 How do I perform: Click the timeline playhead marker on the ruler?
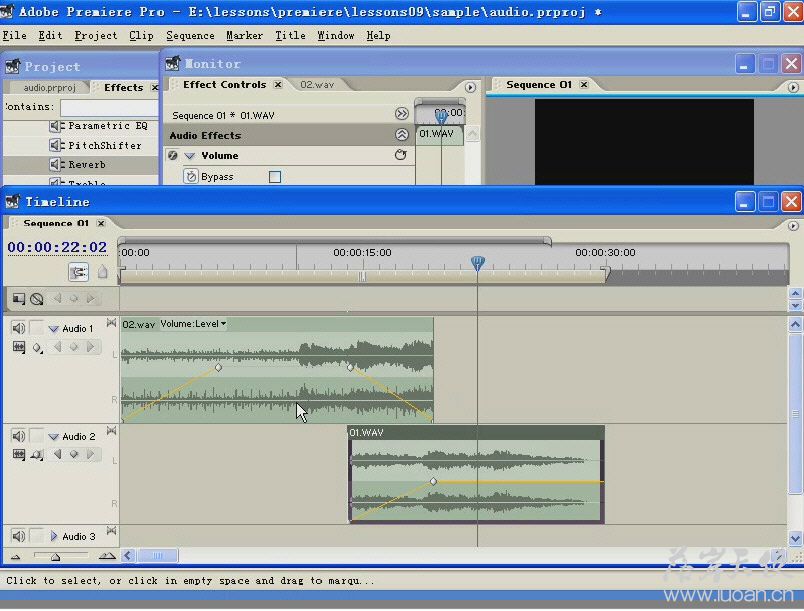tap(477, 263)
